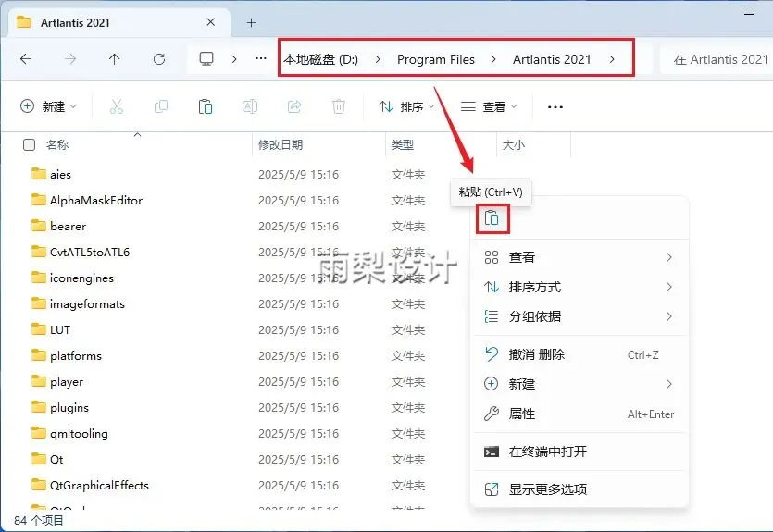Sort by the 修改日期 column header

(x=281, y=145)
